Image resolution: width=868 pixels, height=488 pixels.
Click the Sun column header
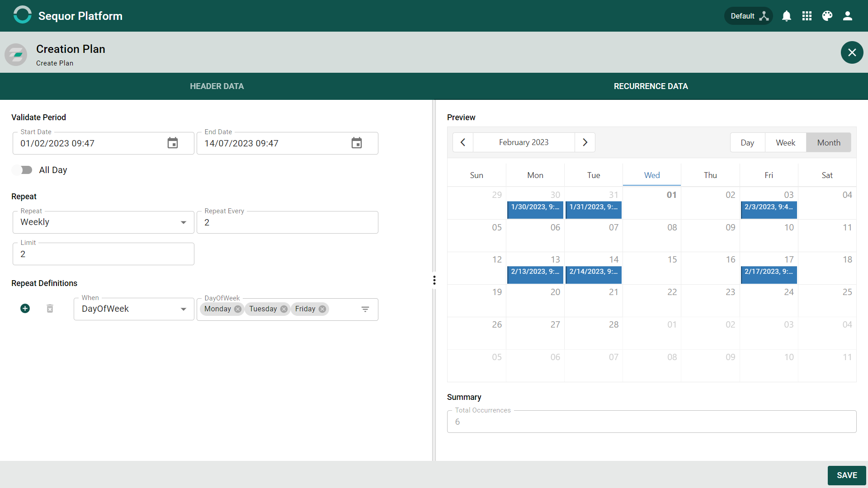[476, 175]
